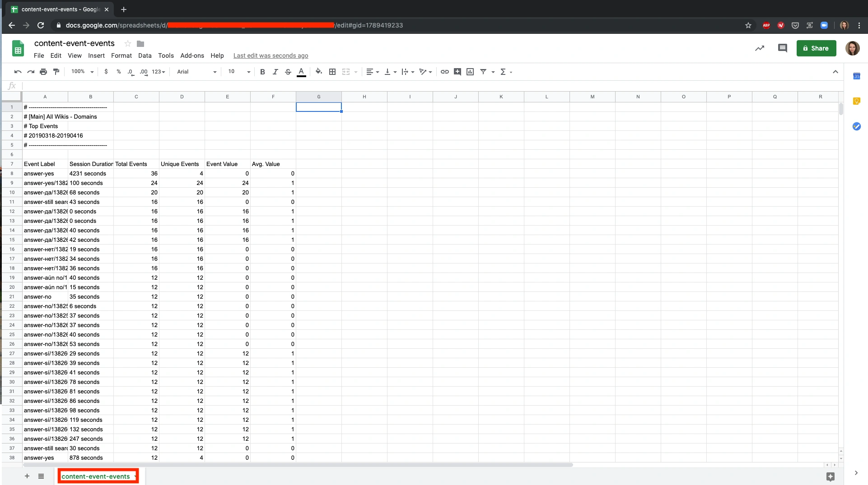The image size is (868, 485).
Task: Pick a text color
Action: 301,72
